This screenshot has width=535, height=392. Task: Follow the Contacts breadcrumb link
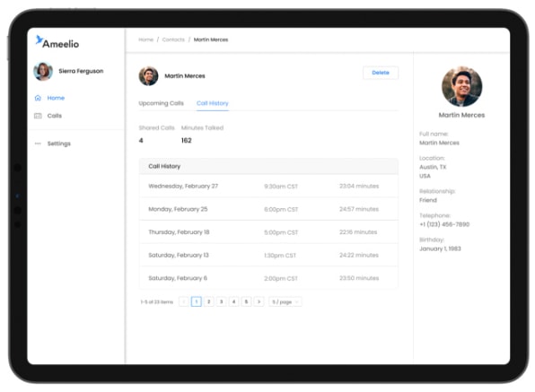[x=173, y=39]
